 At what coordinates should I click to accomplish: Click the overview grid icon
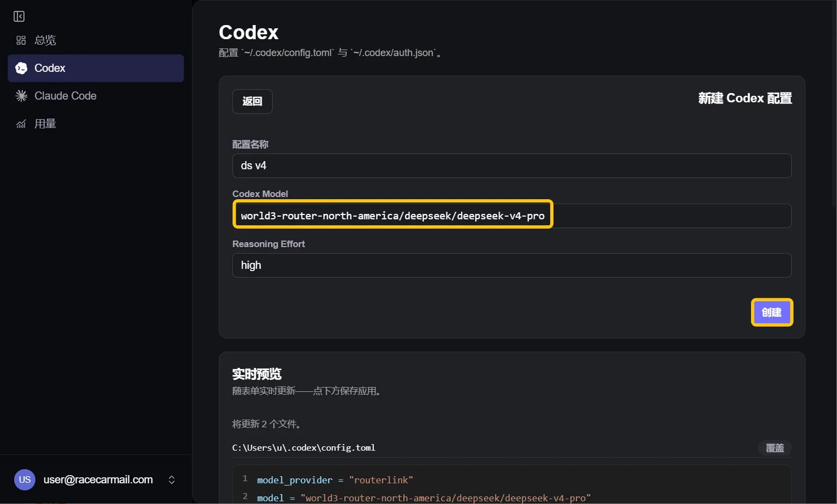(x=21, y=40)
